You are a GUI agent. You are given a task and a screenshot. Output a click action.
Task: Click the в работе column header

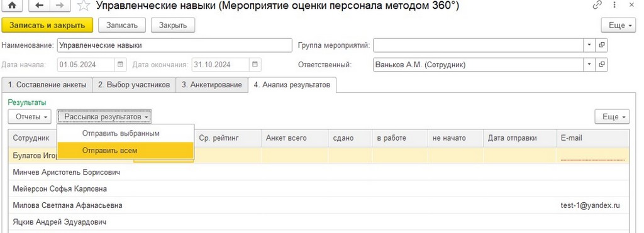pyautogui.click(x=399, y=138)
